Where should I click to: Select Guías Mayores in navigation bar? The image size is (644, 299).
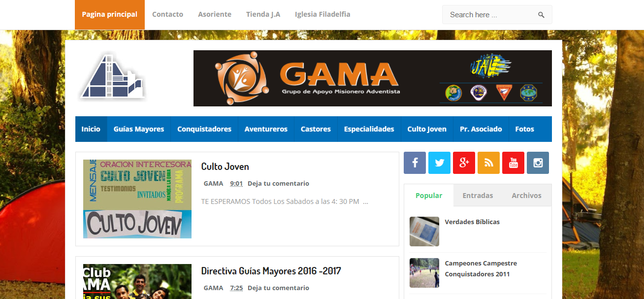tap(139, 129)
